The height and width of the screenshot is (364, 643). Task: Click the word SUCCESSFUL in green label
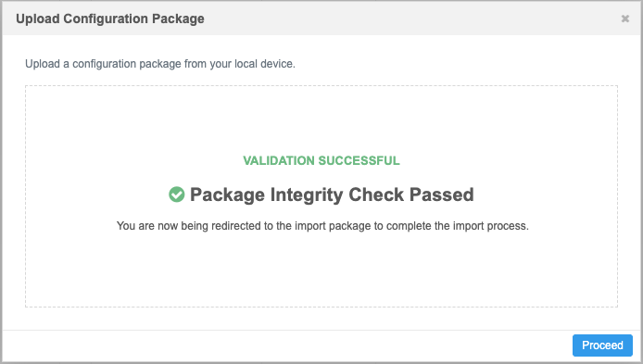pyautogui.click(x=359, y=160)
